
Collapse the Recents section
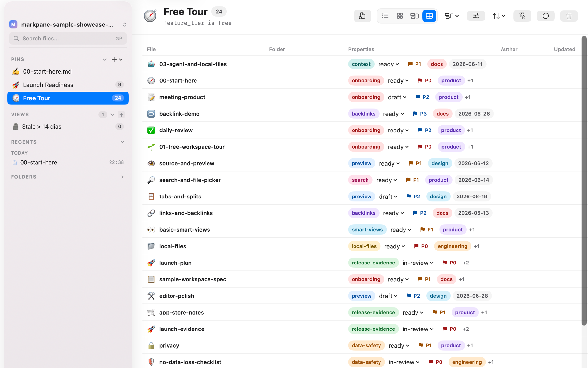click(122, 142)
